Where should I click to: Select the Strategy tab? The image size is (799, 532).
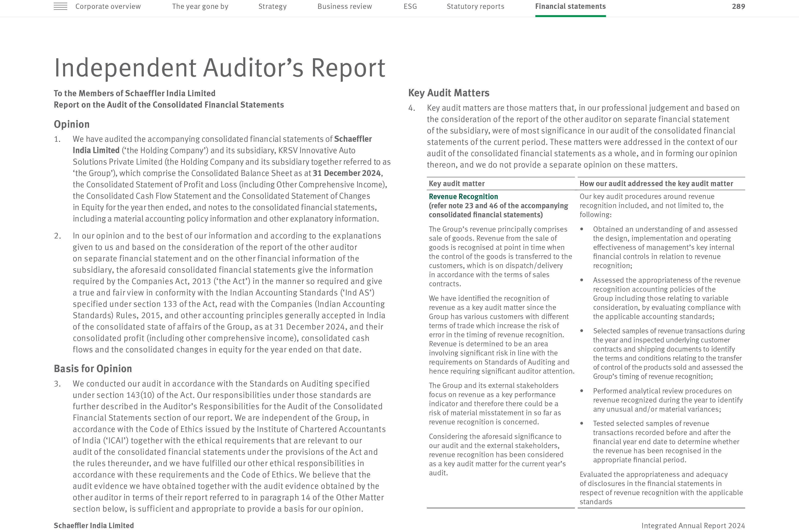pos(272,6)
